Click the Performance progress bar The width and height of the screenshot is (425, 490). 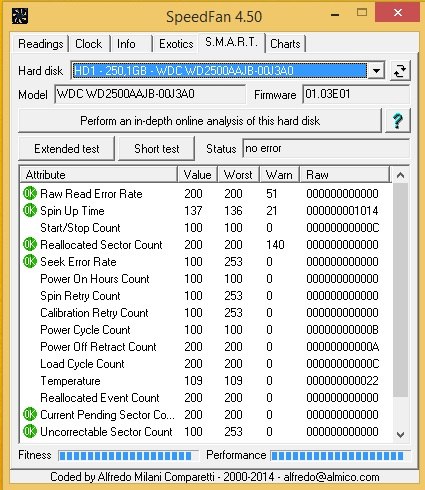click(340, 455)
